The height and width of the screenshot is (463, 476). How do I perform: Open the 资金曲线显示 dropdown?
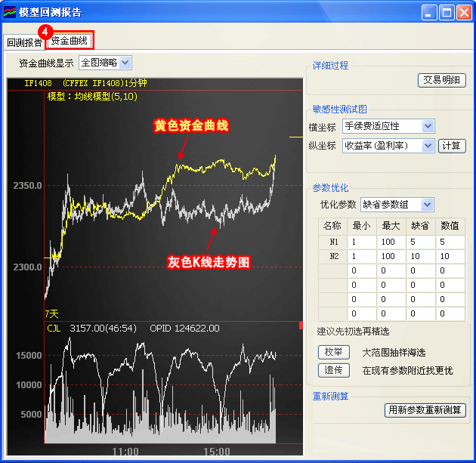[105, 63]
